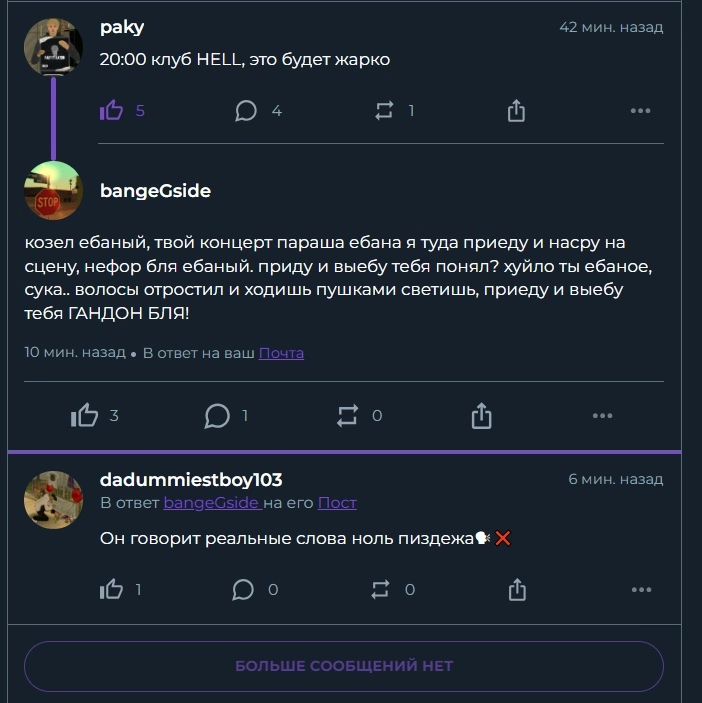This screenshot has height=703, width=702.
Task: Share bangeGside's reply
Action: pyautogui.click(x=481, y=415)
